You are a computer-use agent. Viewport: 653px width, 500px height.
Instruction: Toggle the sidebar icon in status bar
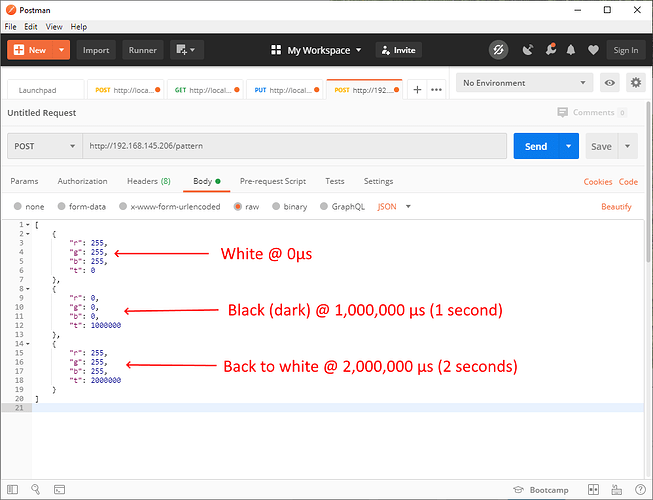coord(12,489)
